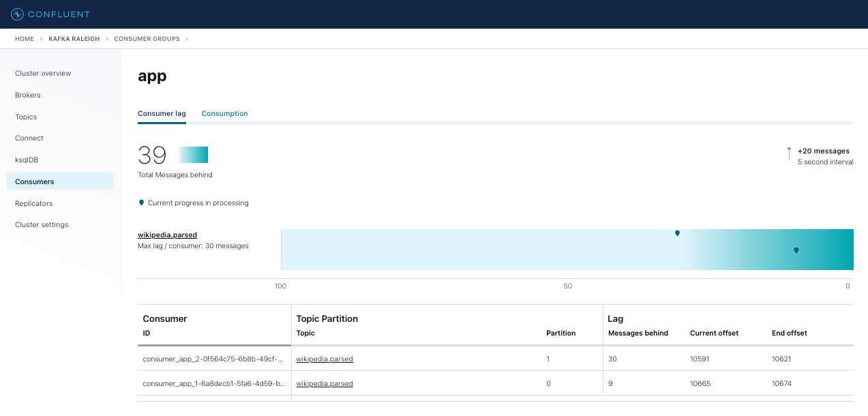
Task: Click the Total Messages behind label
Action: 175,175
